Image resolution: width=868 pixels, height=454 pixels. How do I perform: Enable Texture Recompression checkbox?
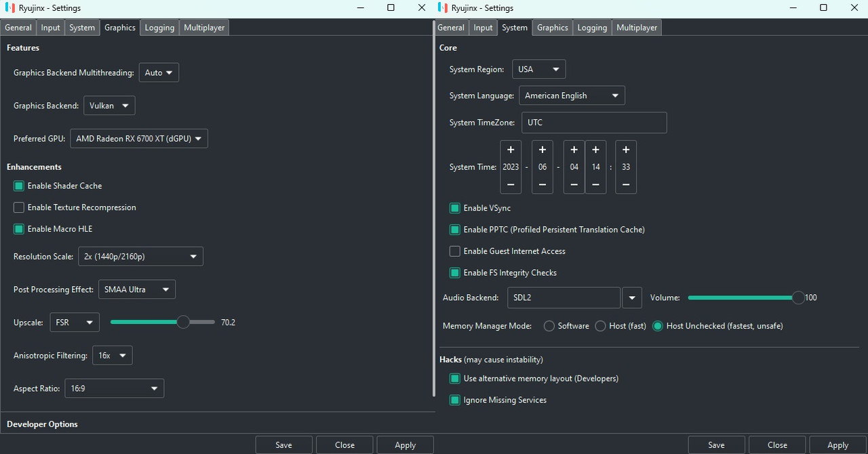point(19,207)
